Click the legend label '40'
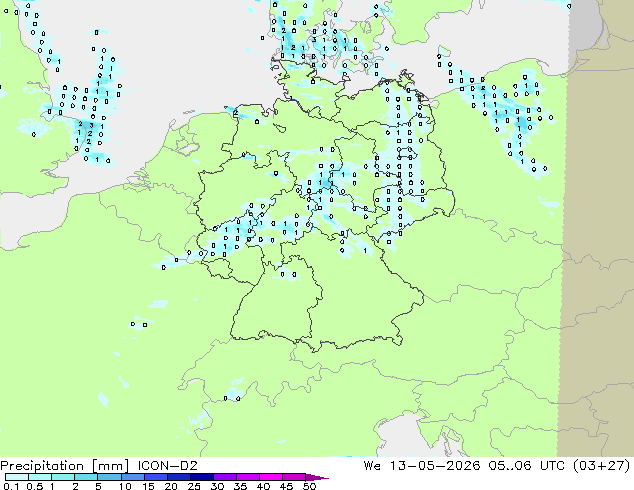 [x=263, y=486]
